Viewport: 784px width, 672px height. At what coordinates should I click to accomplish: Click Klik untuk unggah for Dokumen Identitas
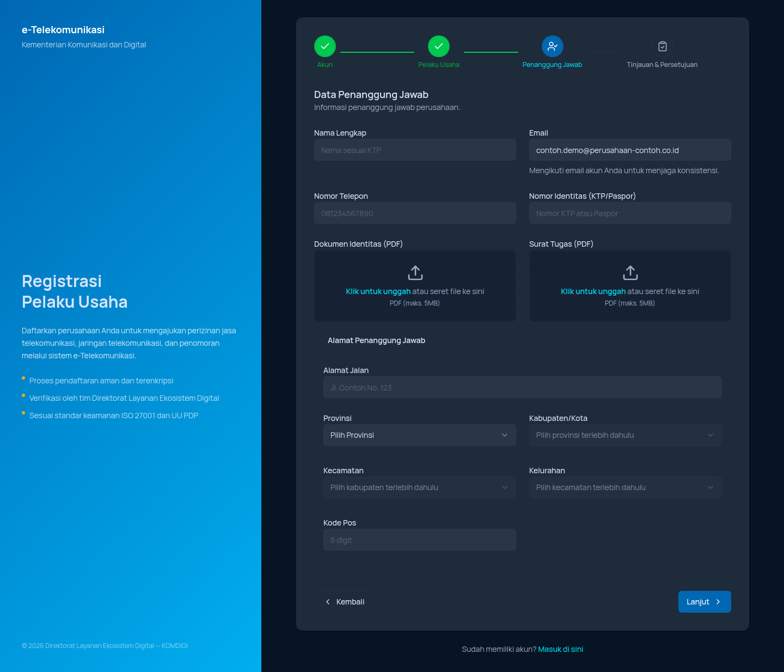(378, 291)
